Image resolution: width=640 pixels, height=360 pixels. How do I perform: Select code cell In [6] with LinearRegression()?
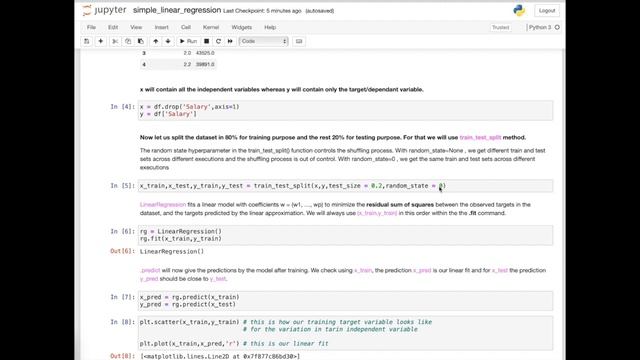coord(345,235)
